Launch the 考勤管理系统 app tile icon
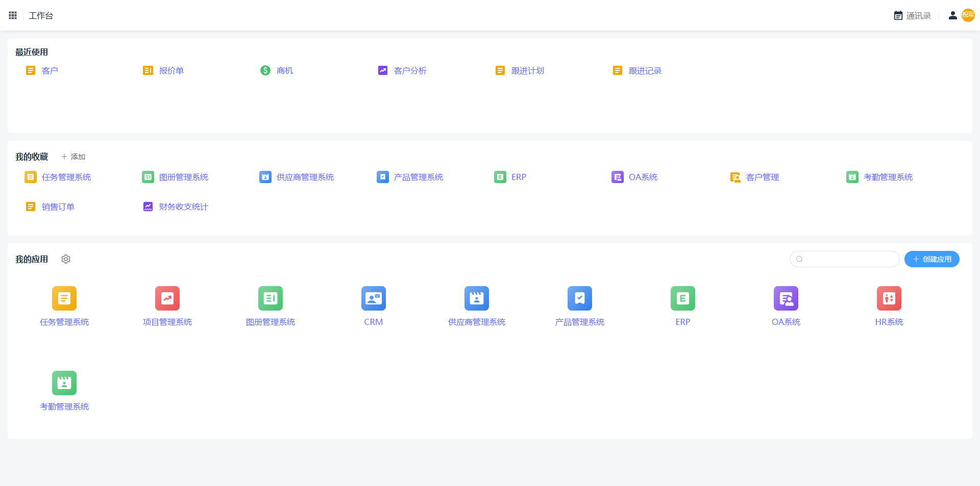The width and height of the screenshot is (980, 486). coord(64,383)
